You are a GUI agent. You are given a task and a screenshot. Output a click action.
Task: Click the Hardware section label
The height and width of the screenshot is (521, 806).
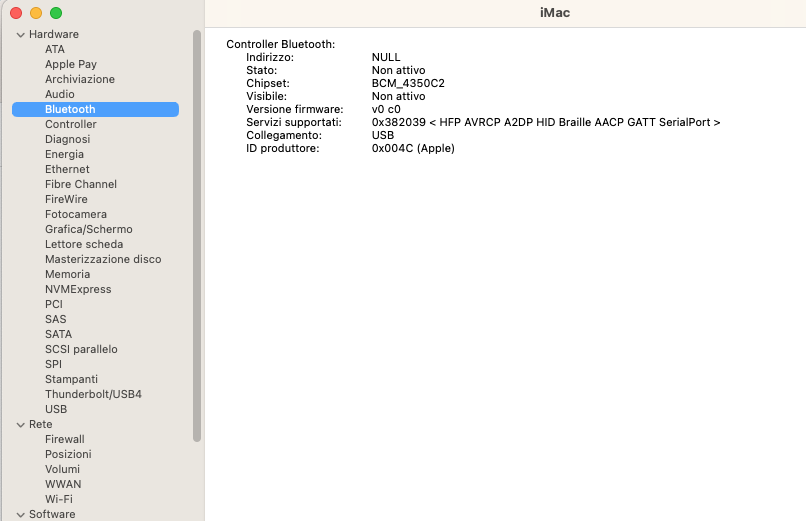pos(53,34)
